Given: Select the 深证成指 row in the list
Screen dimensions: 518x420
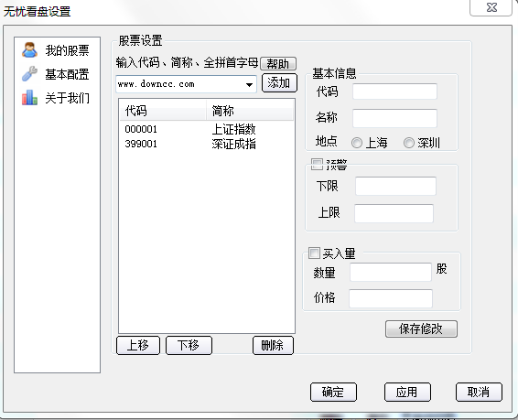Looking at the screenshot, I should [207, 144].
